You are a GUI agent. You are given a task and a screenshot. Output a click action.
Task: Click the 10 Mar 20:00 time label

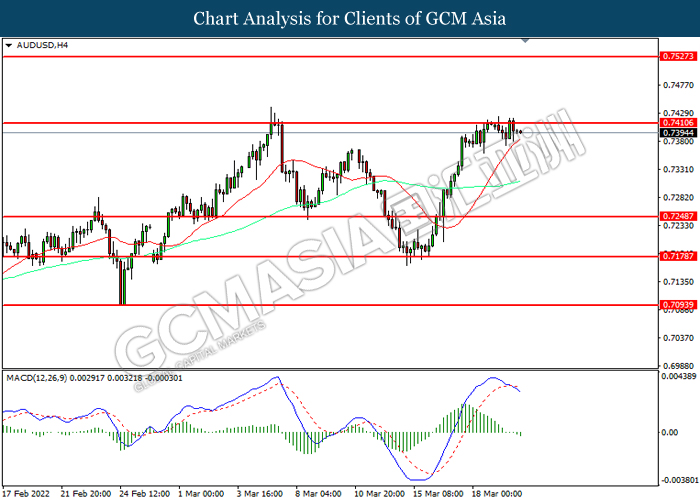(380, 494)
